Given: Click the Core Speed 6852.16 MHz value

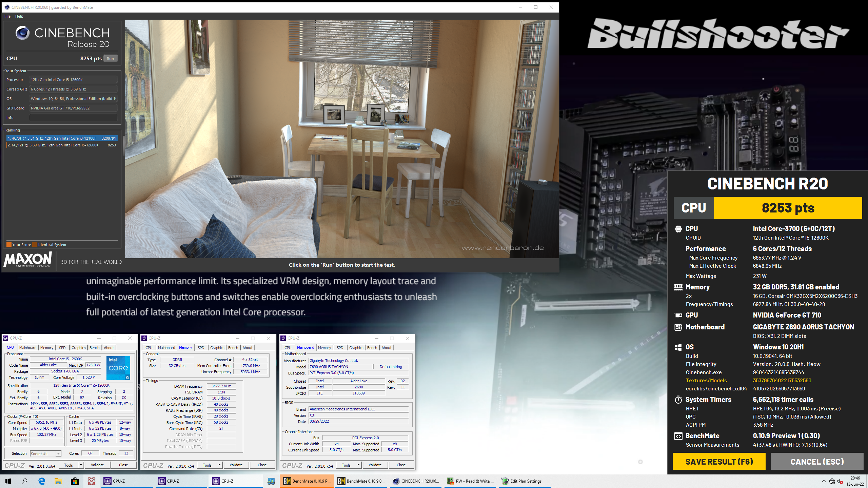Looking at the screenshot, I should coord(47,423).
